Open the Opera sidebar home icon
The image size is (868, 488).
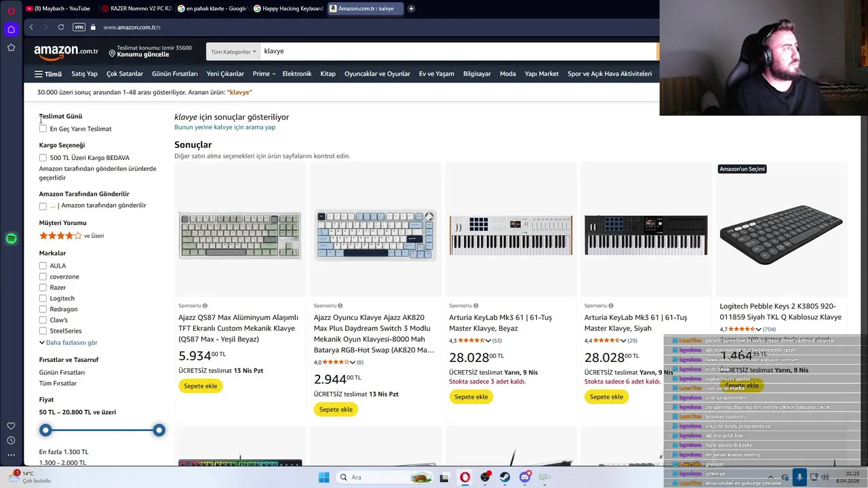point(11,29)
